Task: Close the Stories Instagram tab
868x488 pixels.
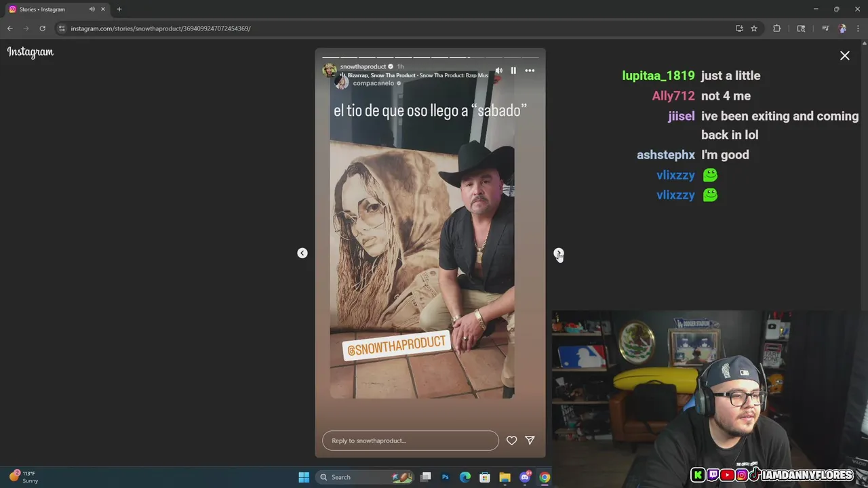Action: coord(103,9)
